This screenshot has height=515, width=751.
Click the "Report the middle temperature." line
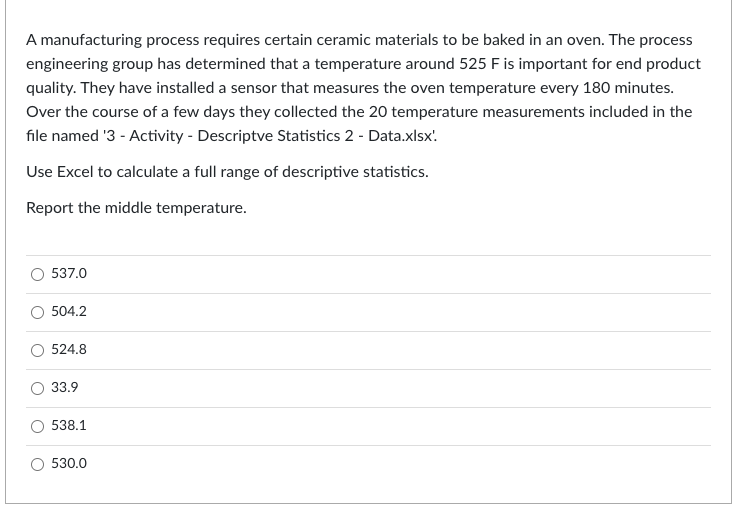[x=136, y=208]
